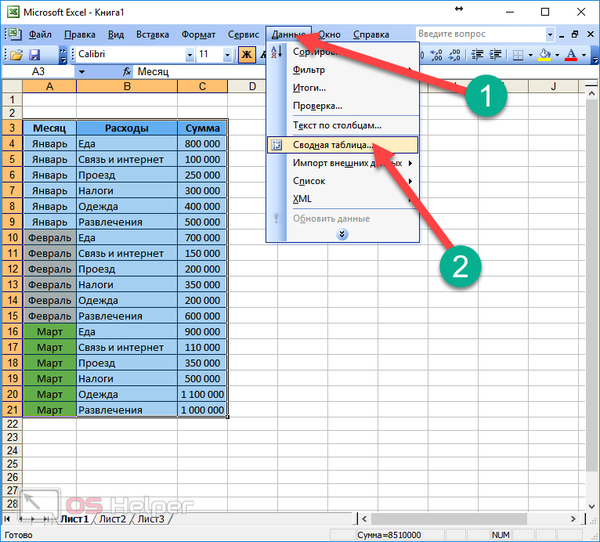Open the help question box dropdown arrow

(x=550, y=34)
